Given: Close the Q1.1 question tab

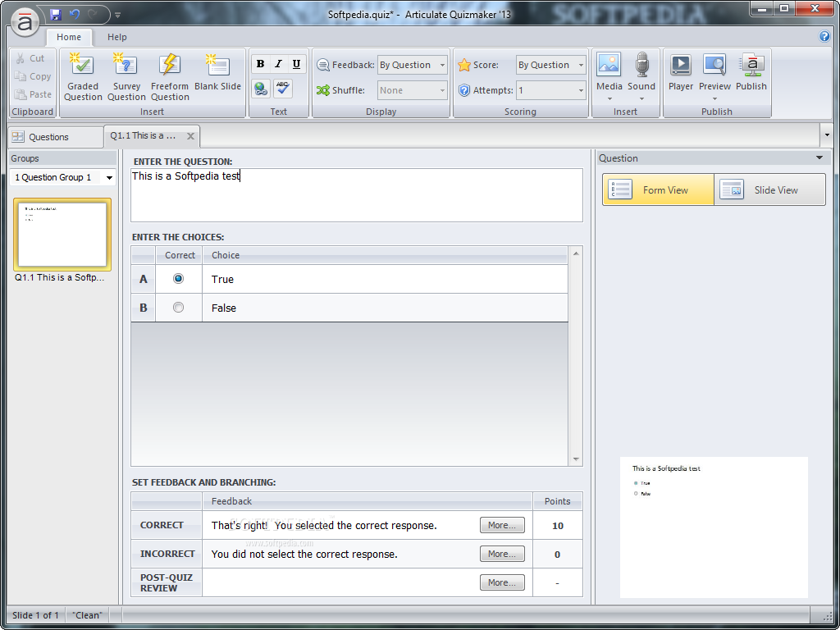Looking at the screenshot, I should 190,137.
